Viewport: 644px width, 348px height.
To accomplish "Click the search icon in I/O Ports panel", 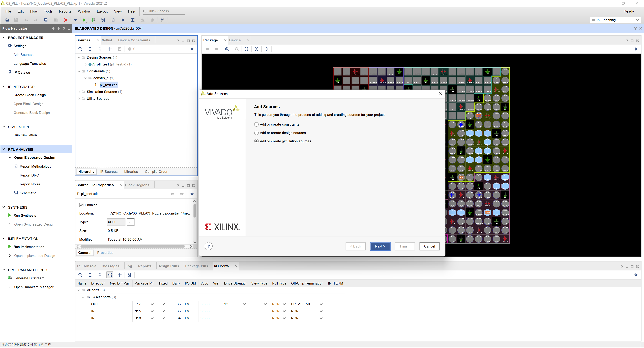I will 80,275.
